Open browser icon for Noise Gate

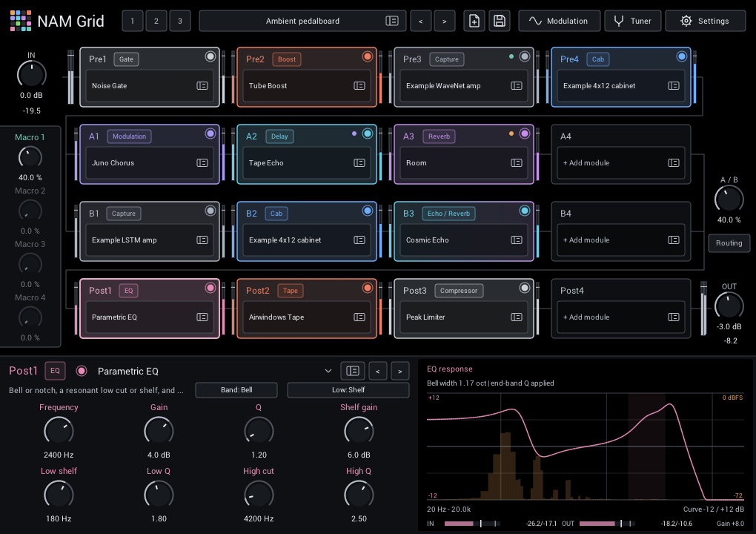coord(202,85)
